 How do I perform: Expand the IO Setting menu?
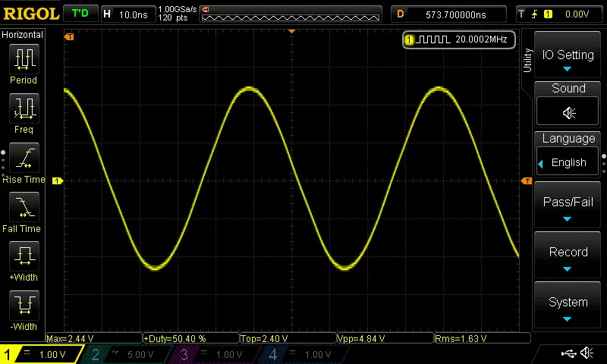568,57
